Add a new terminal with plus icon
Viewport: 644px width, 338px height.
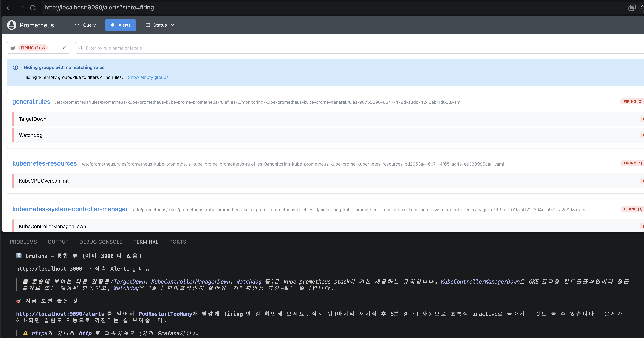click(641, 242)
